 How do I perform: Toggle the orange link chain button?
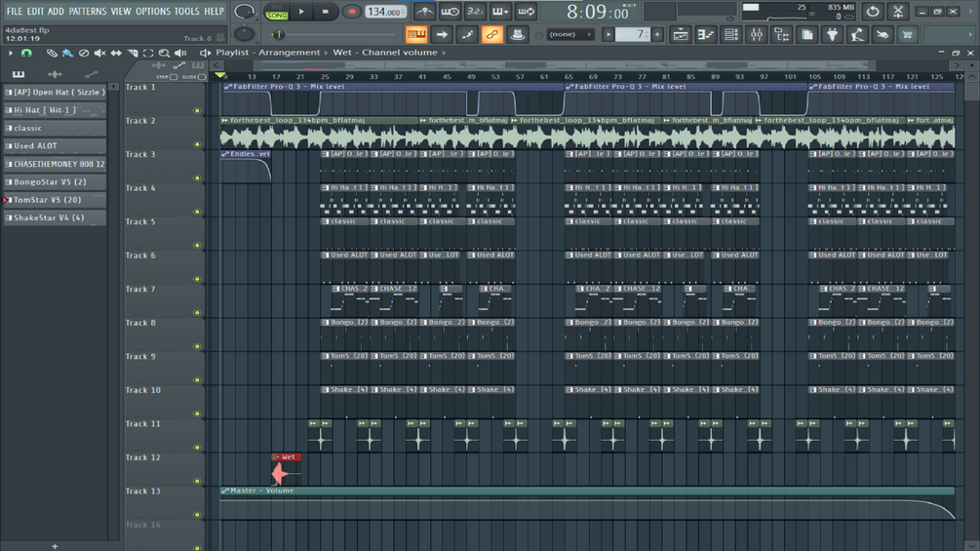[x=491, y=35]
